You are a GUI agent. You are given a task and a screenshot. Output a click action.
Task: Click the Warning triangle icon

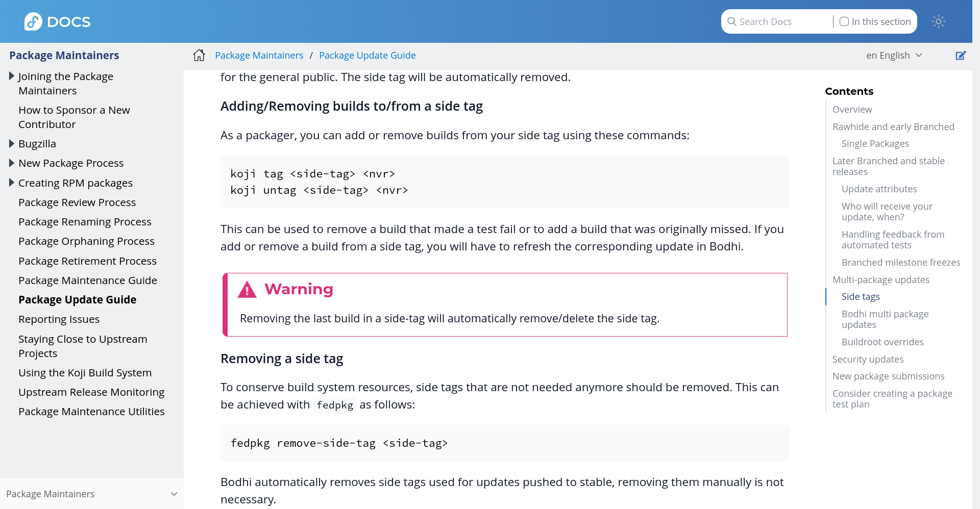click(247, 289)
